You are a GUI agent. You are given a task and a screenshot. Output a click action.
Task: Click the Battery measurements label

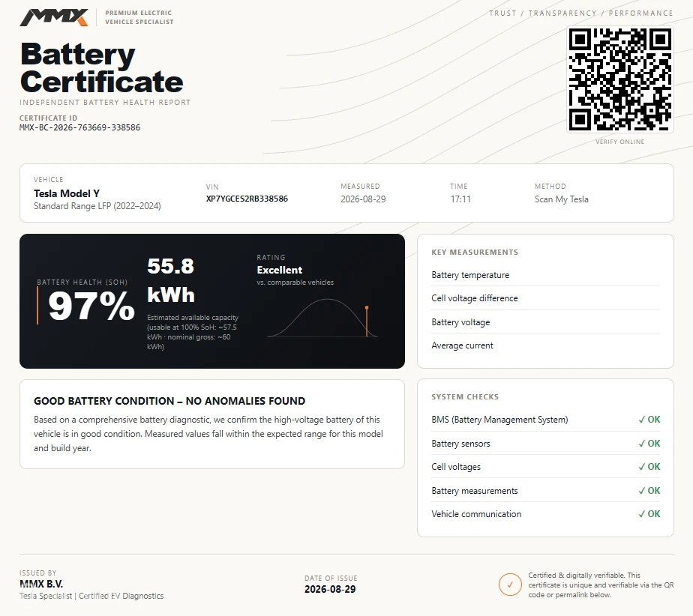[x=474, y=491]
